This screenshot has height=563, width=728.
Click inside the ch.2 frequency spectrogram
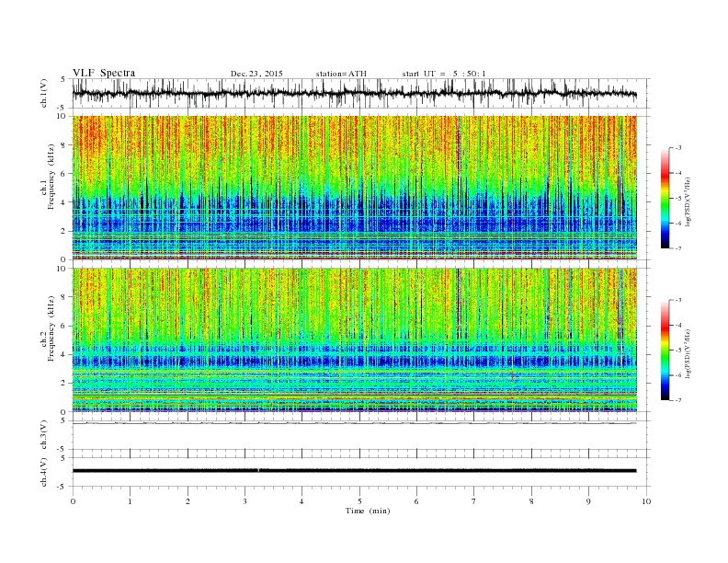pyautogui.click(x=355, y=339)
